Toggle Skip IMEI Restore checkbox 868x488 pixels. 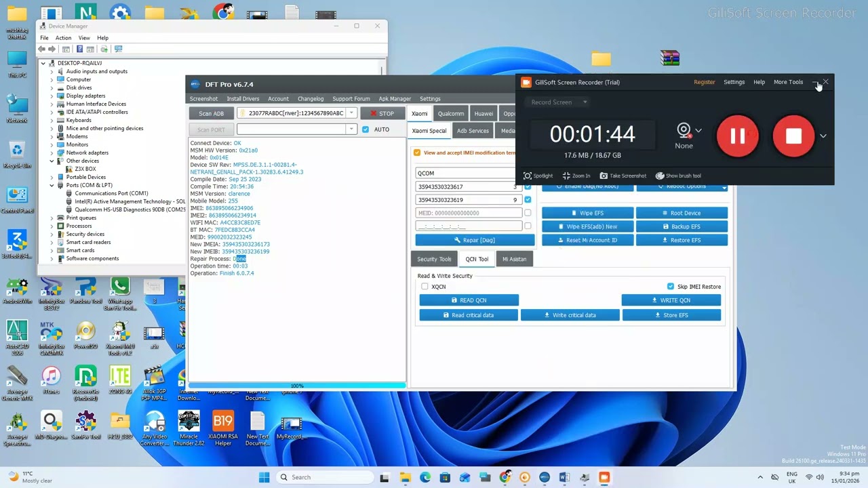(671, 287)
